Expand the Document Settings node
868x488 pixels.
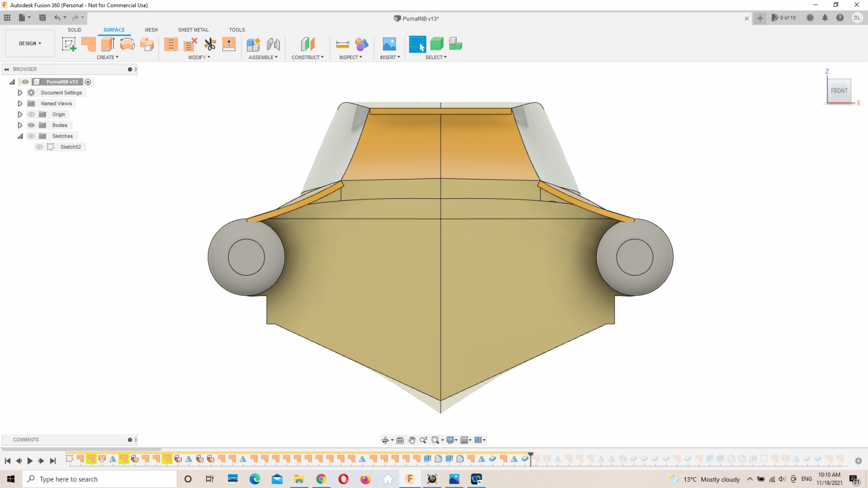click(x=20, y=93)
